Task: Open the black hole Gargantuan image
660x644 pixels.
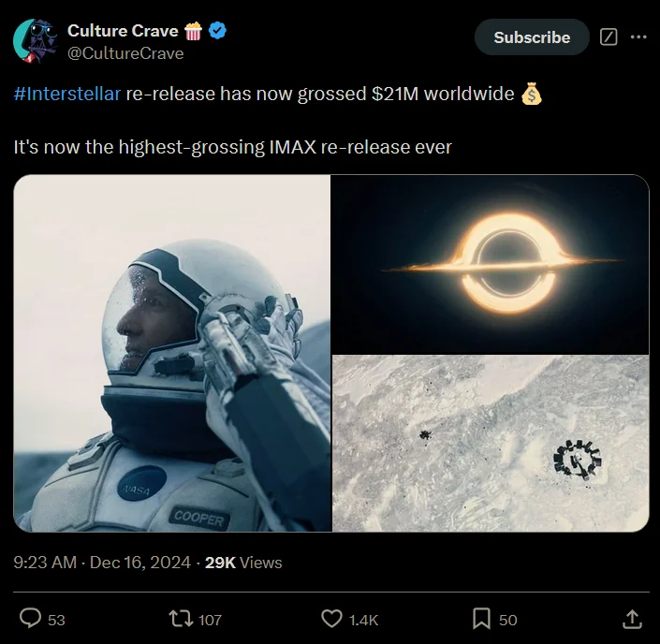Action: coord(491,264)
